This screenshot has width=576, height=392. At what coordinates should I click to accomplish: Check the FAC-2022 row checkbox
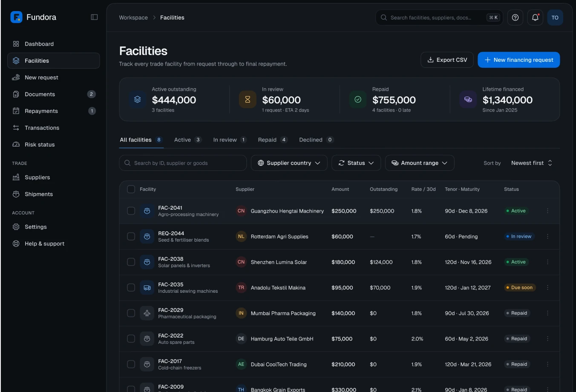[131, 339]
